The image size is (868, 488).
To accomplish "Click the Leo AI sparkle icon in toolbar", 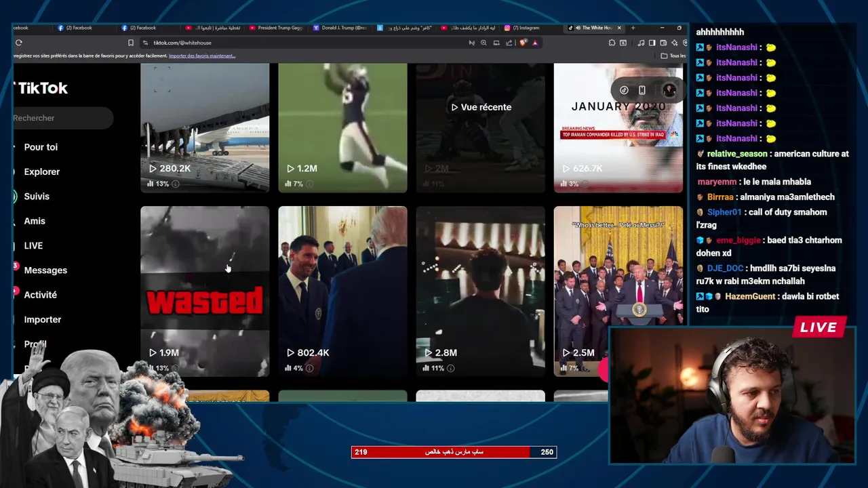I will pyautogui.click(x=674, y=43).
